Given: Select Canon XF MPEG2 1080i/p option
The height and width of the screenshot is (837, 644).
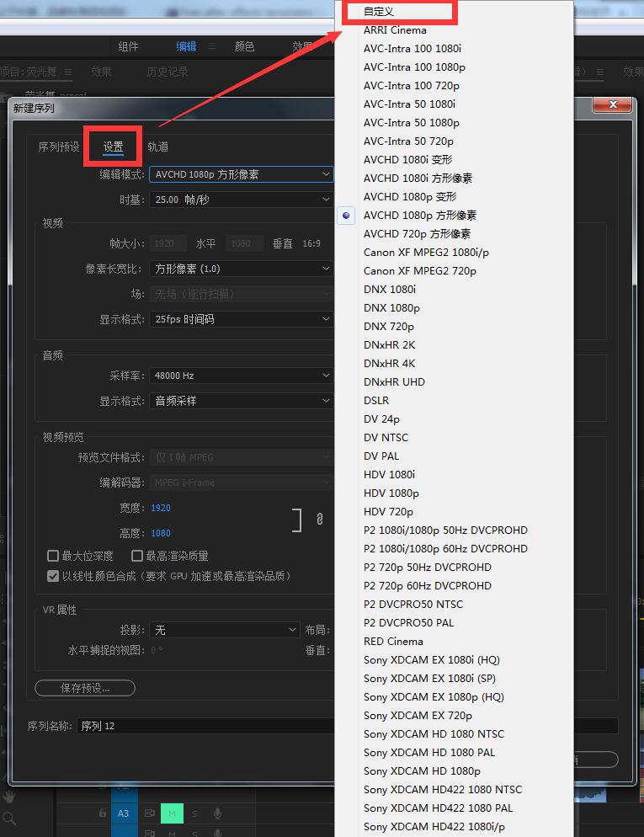Looking at the screenshot, I should coord(426,253).
